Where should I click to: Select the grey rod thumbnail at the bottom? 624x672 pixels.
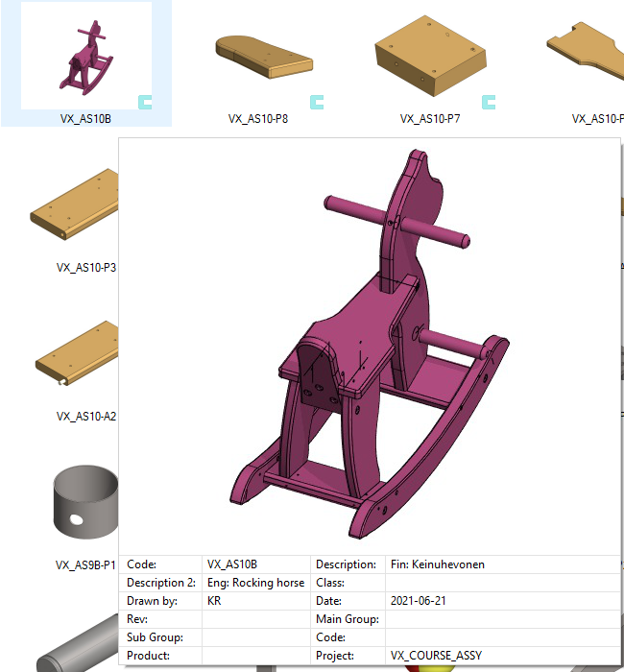coord(77,643)
